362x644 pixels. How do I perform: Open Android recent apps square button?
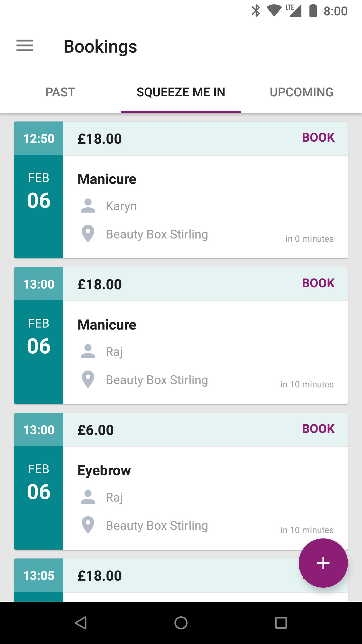click(x=281, y=623)
